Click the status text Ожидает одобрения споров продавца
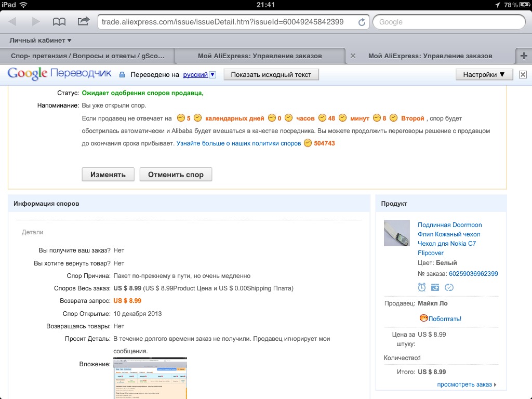532x399 pixels. tap(142, 93)
